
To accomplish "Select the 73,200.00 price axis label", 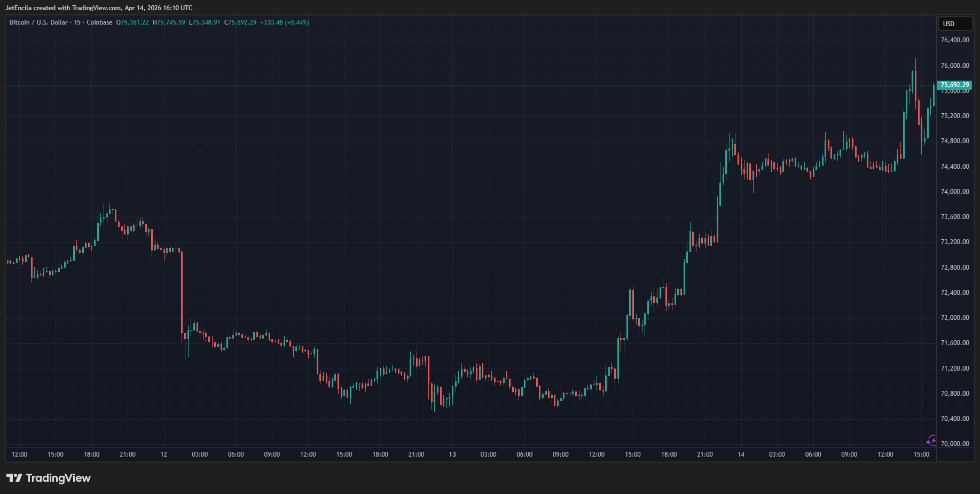I will pos(954,242).
